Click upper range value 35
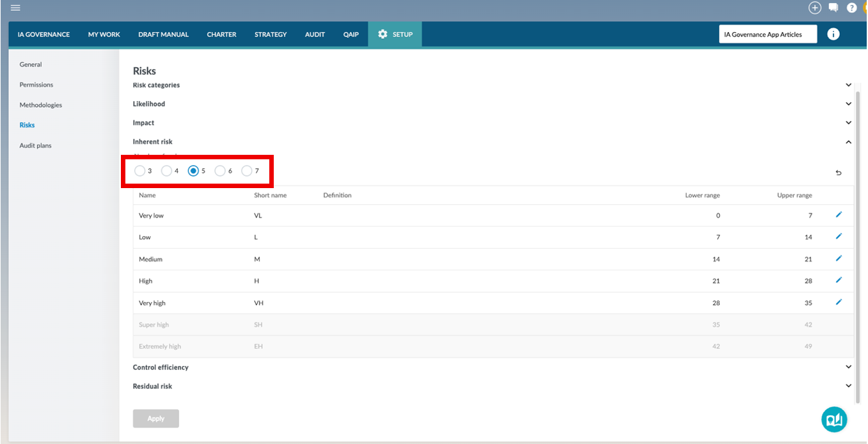Screen dimensions: 868x444 pyautogui.click(x=809, y=303)
